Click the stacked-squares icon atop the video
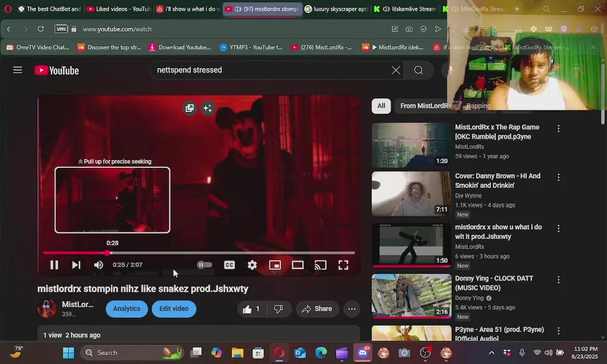The height and width of the screenshot is (364, 607). click(x=190, y=108)
